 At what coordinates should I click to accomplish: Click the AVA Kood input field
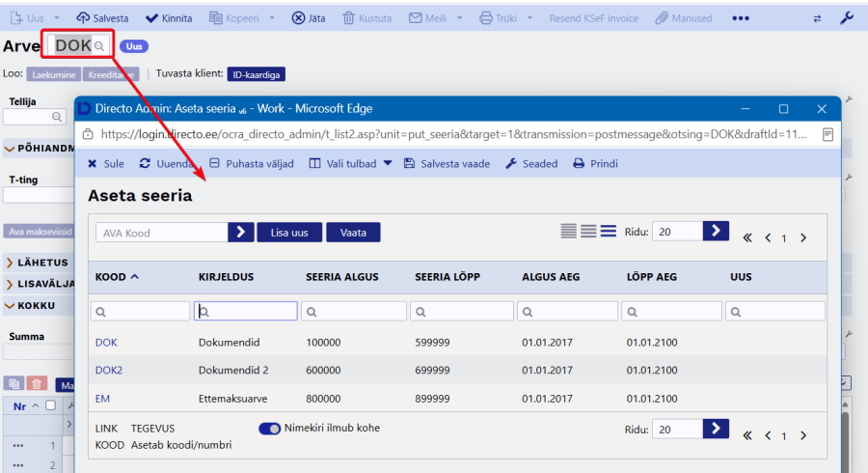point(162,233)
